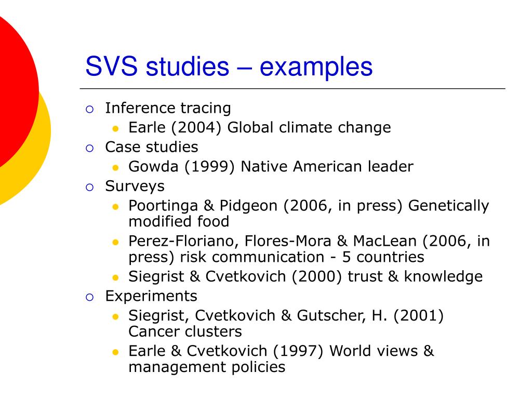Click the yellow bullet before Perez-Floriano

coord(115,242)
